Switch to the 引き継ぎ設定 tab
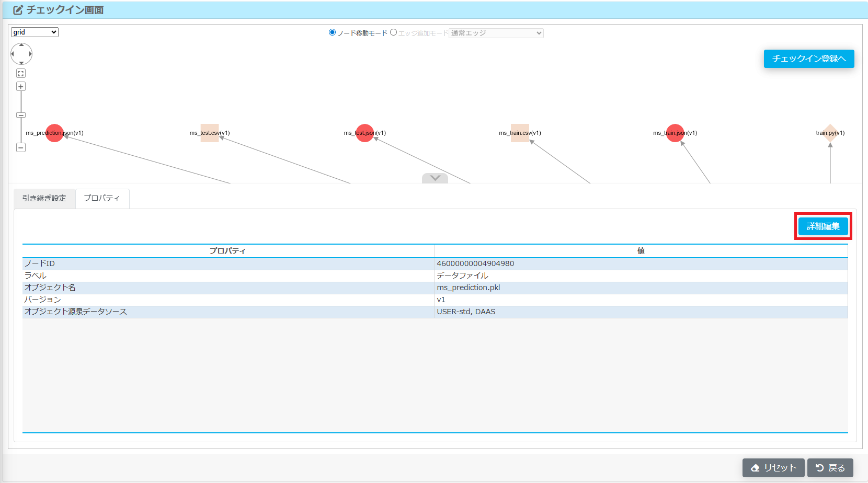The image size is (868, 483). coord(44,198)
